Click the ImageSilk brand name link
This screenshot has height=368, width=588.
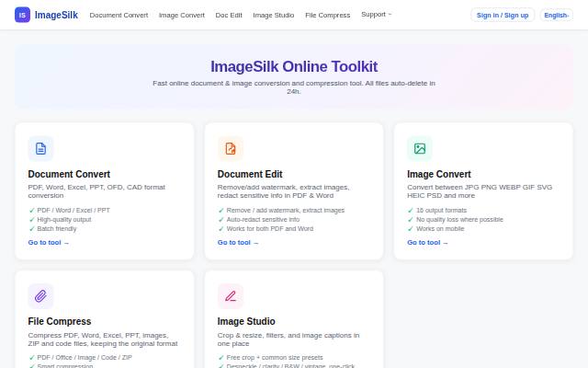[56, 15]
